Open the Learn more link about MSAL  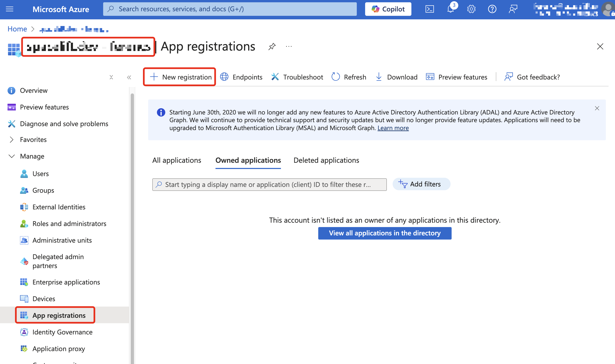click(x=393, y=128)
